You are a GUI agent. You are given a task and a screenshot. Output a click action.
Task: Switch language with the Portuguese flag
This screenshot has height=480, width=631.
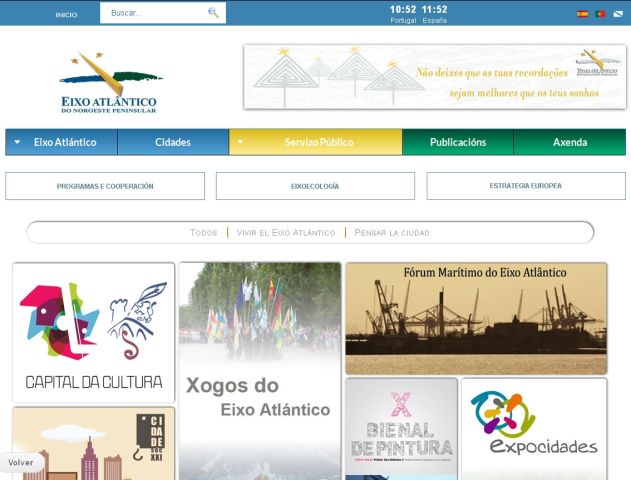[600, 14]
